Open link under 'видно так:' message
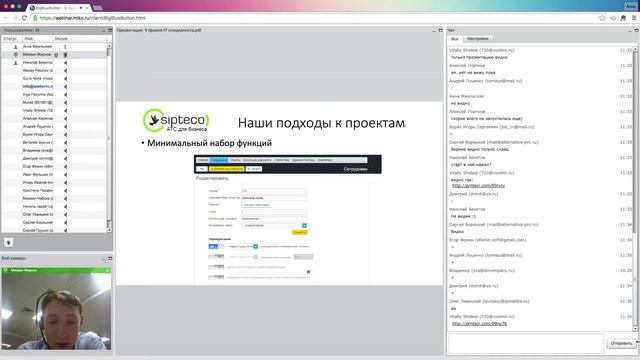Image resolution: width=640 pixels, height=360 pixels. [478, 185]
